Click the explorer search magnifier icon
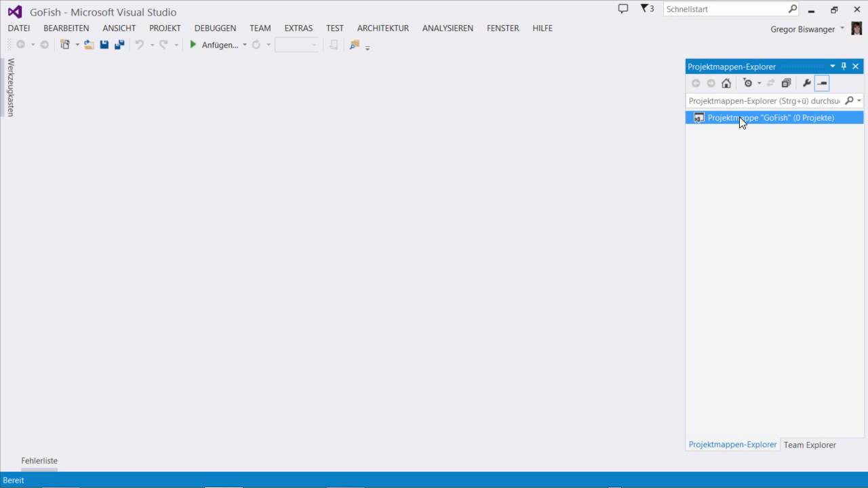868x488 pixels. pos(849,101)
